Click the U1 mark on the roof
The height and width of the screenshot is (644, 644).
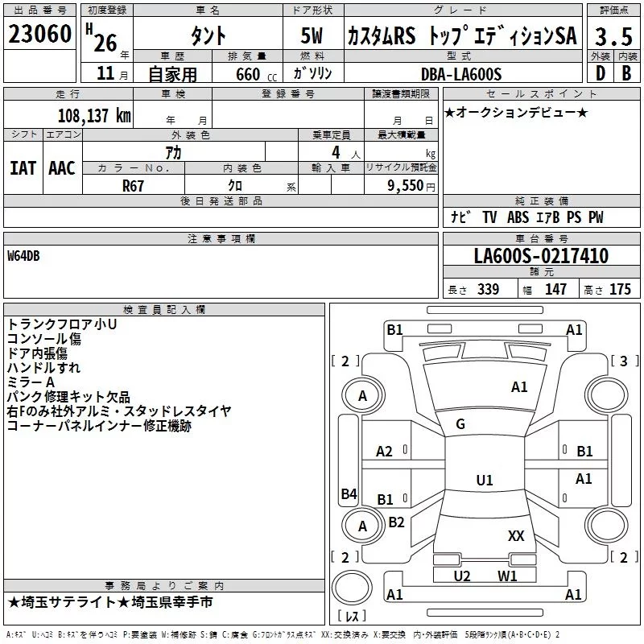[485, 480]
